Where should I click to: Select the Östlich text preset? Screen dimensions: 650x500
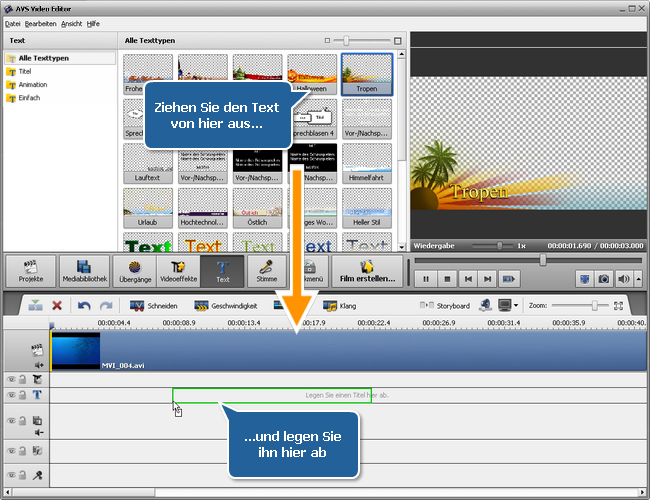pyautogui.click(x=257, y=208)
